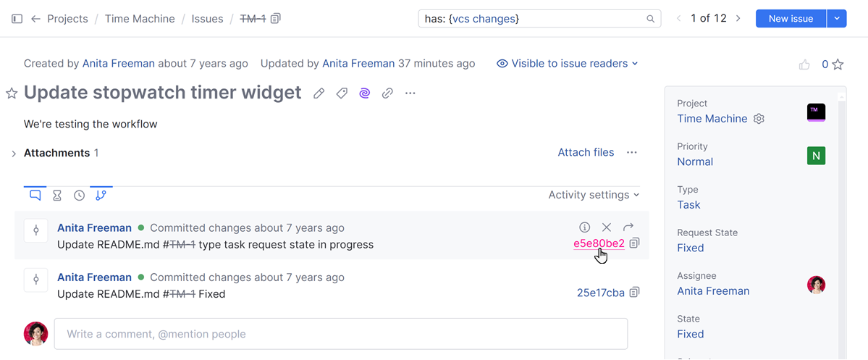The image size is (868, 360).
Task: Click the New issue button
Action: click(x=791, y=19)
